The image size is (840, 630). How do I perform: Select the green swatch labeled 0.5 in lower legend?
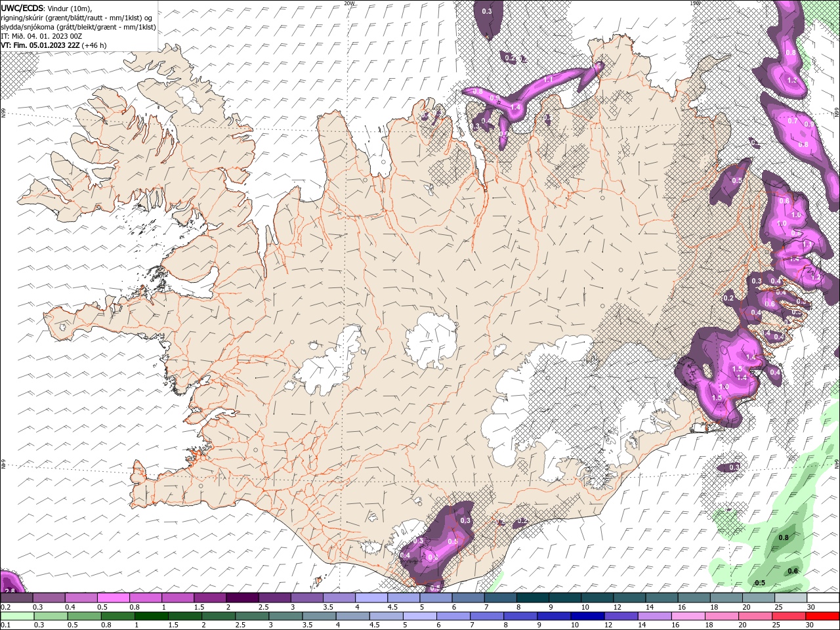coord(84,616)
